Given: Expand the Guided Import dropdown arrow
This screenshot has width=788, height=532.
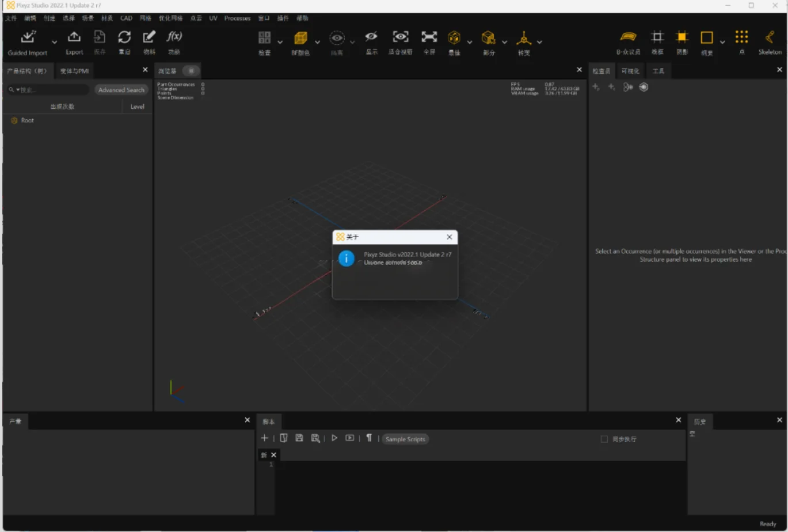Looking at the screenshot, I should (55, 42).
